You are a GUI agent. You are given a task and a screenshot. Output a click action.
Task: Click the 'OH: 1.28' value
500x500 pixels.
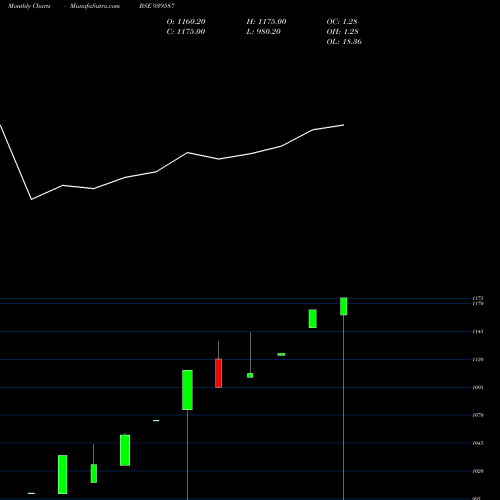pyautogui.click(x=342, y=32)
